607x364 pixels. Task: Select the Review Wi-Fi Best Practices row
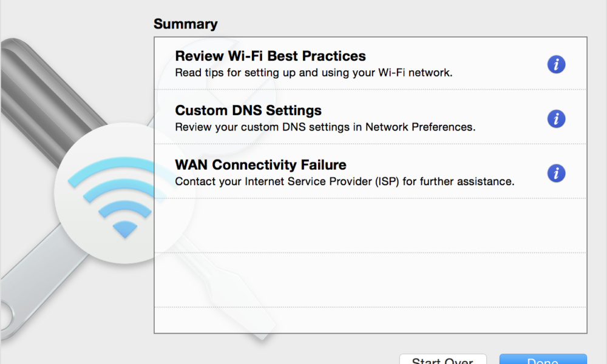coord(340,62)
